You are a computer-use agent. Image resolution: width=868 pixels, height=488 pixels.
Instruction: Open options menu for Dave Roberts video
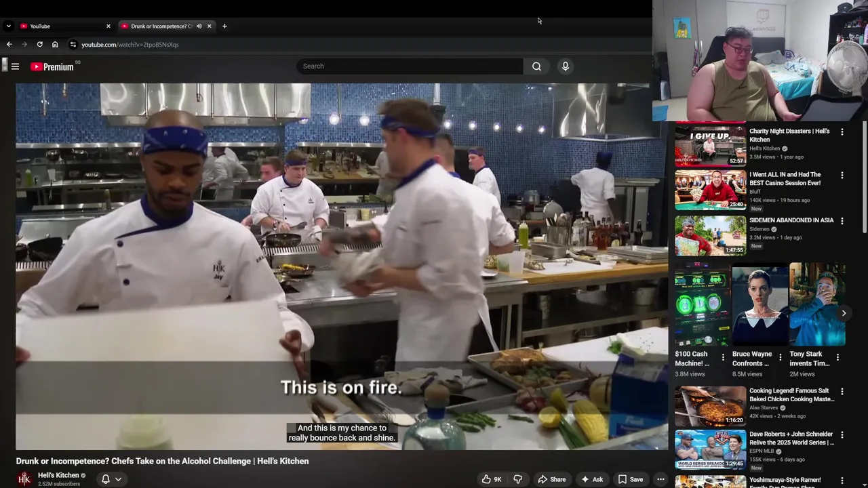(x=842, y=435)
